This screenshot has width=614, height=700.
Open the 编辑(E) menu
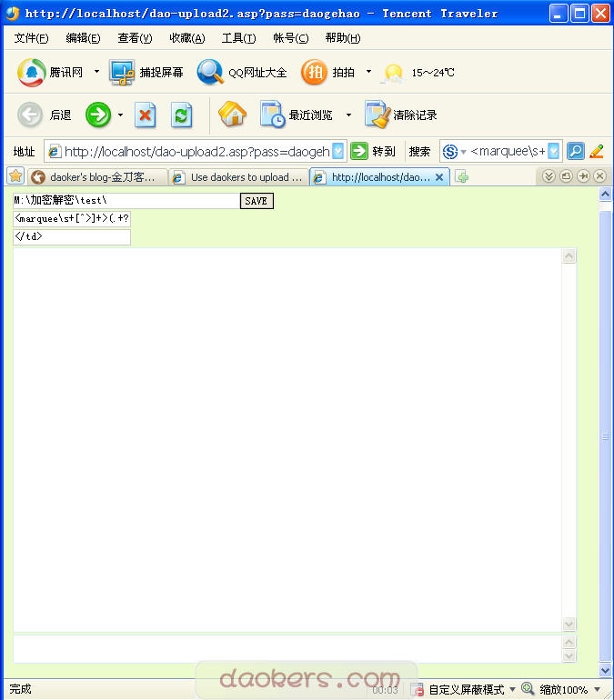click(x=83, y=38)
